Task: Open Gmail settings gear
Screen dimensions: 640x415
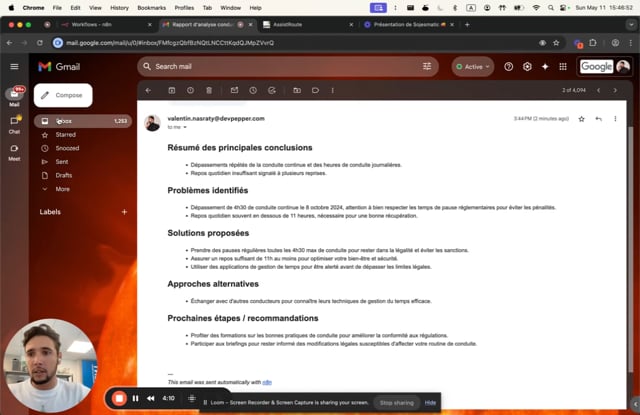Action: point(527,67)
